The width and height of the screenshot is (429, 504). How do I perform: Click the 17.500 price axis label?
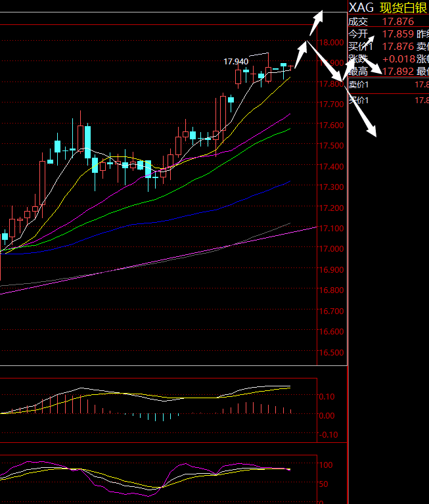coord(331,146)
